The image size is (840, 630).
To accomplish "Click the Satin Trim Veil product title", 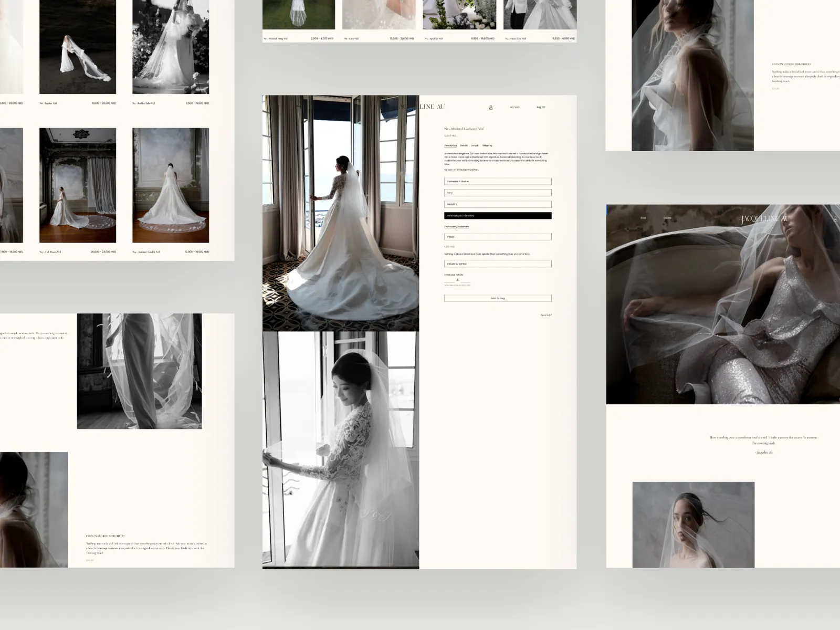I will pos(516,38).
